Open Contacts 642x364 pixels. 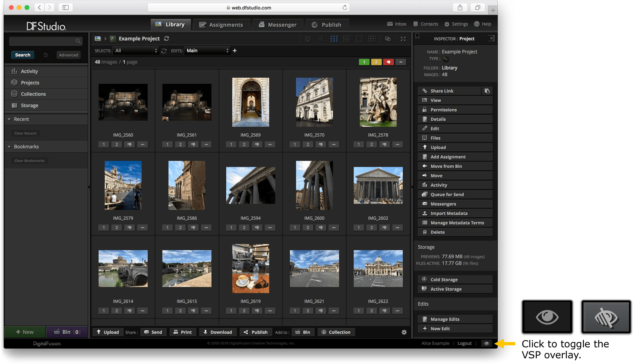425,24
